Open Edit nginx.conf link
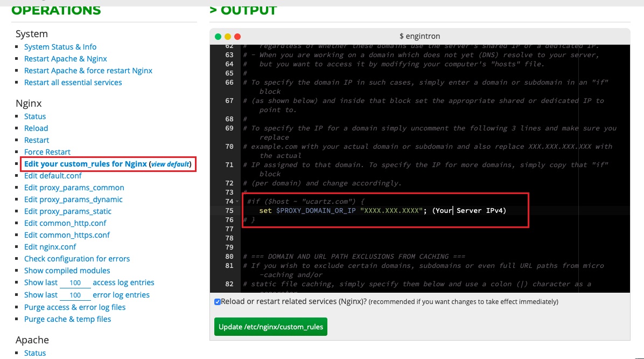Image resolution: width=644 pixels, height=359 pixels. click(x=50, y=247)
